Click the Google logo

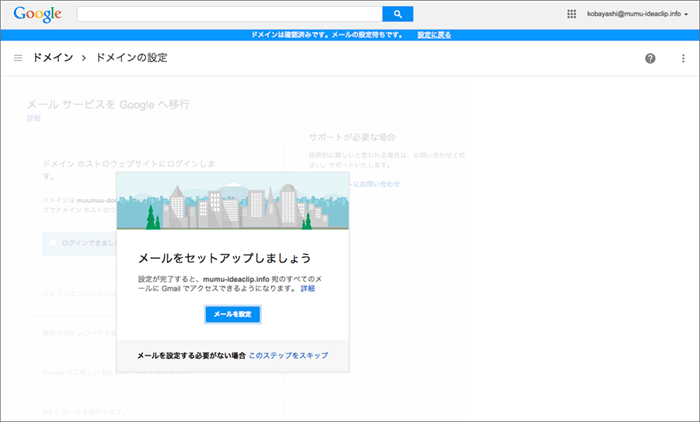(38, 14)
